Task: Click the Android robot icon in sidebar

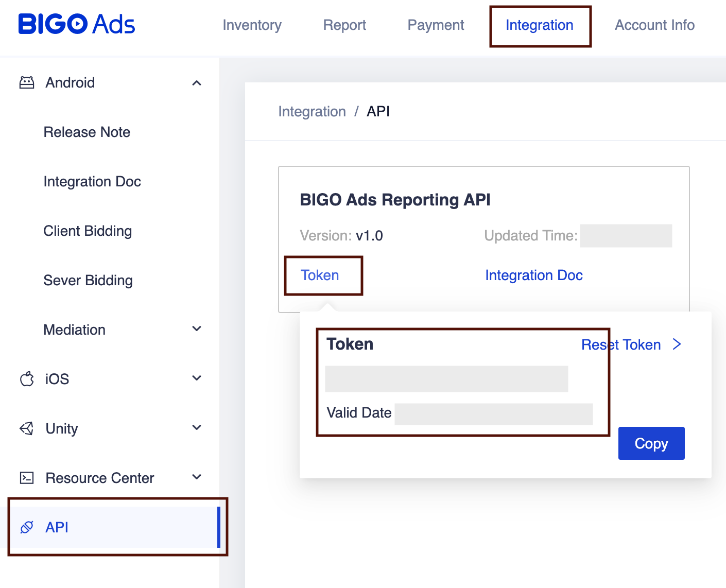Action: (27, 82)
